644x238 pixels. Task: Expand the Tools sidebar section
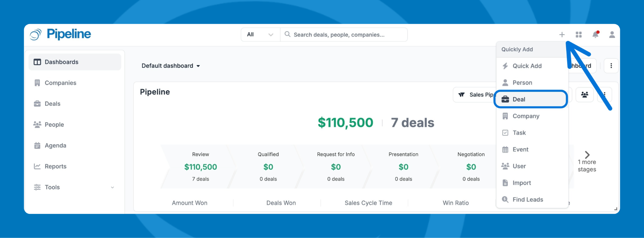(74, 187)
